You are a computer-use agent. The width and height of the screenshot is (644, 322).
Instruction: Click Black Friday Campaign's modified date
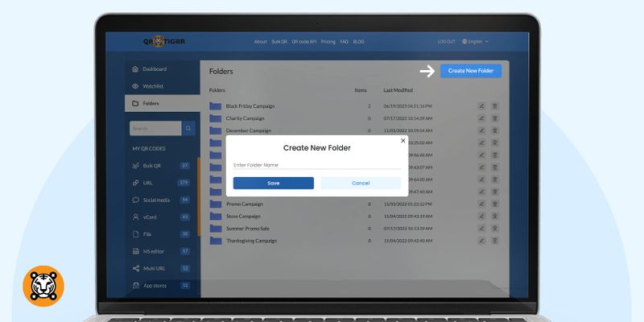pyautogui.click(x=408, y=106)
